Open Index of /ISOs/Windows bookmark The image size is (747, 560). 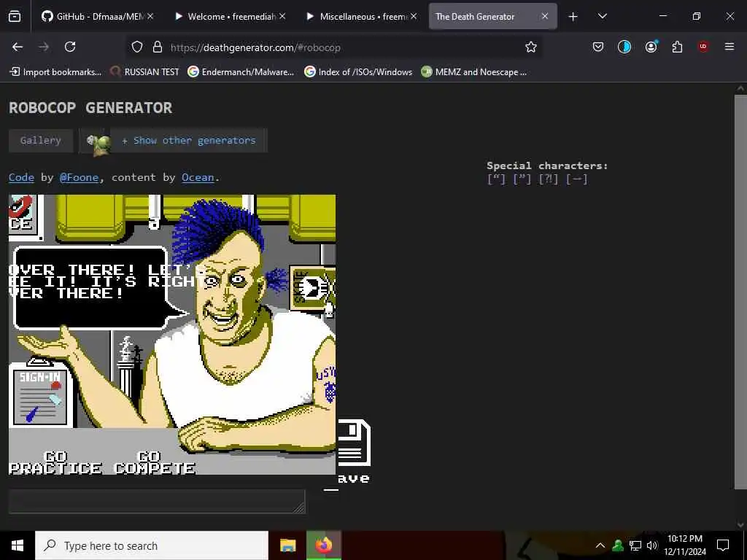[359, 72]
